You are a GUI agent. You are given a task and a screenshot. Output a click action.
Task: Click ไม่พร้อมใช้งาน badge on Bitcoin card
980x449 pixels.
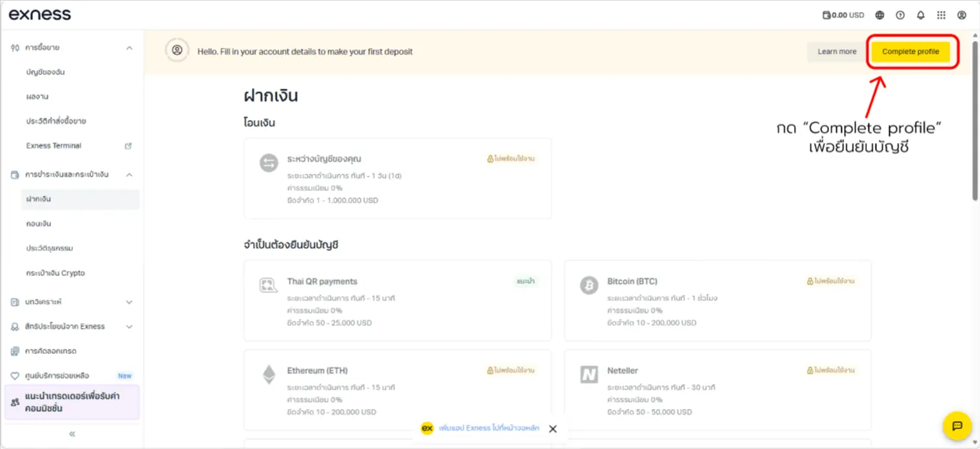831,282
